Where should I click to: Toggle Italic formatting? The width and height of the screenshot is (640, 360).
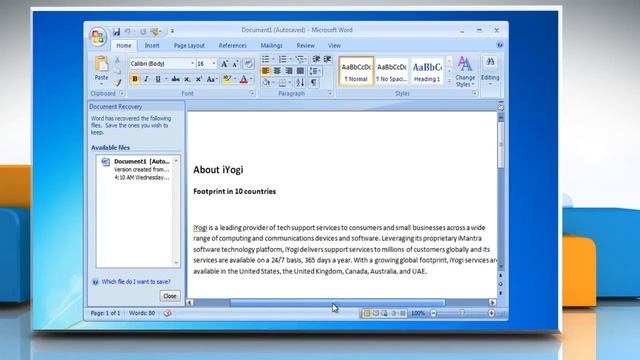click(x=146, y=79)
